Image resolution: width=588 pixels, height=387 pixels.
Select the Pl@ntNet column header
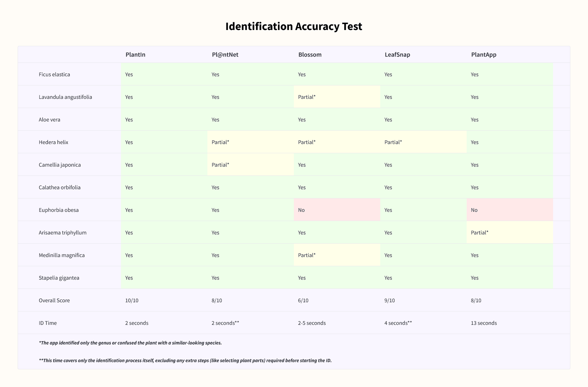[225, 55]
